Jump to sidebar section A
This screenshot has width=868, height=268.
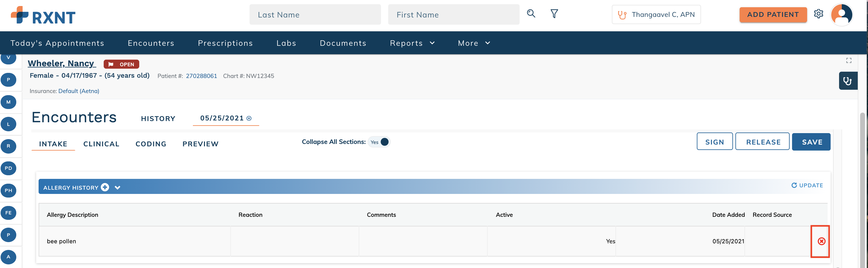coord(8,257)
